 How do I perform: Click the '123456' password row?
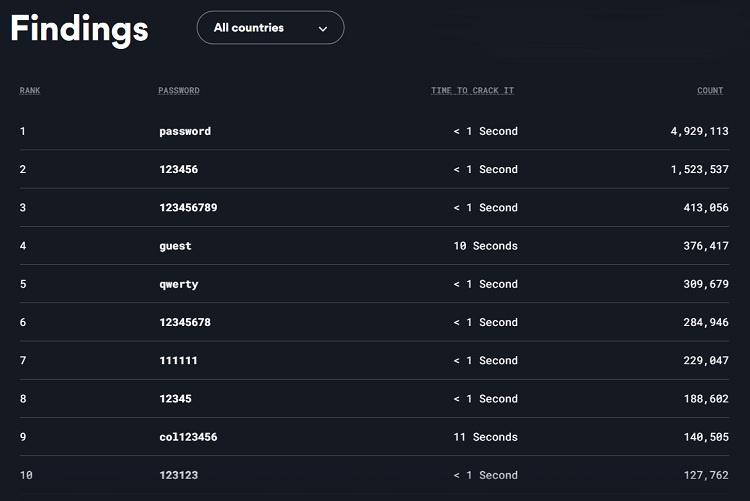178,170
